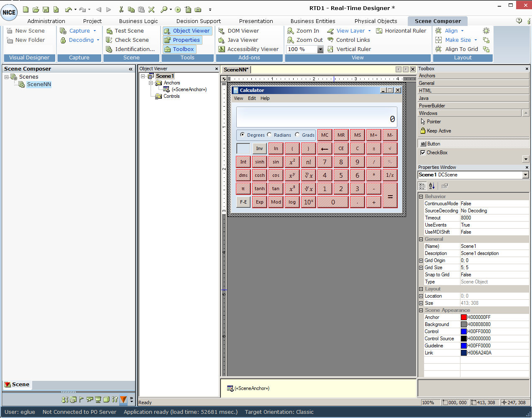
Task: Click the Delete X icon in quick toolbar
Action: tap(151, 9)
